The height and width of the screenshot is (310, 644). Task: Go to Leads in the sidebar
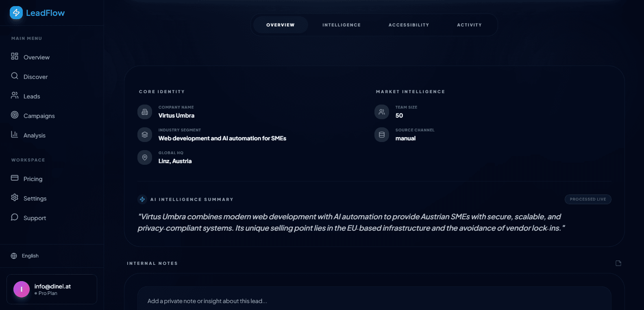32,96
